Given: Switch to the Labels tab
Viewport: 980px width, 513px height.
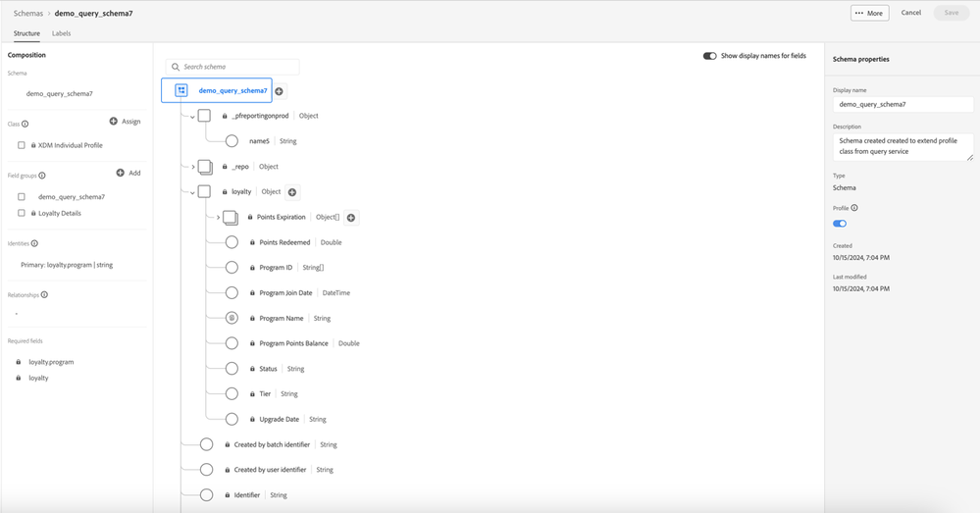Looking at the screenshot, I should [x=61, y=33].
